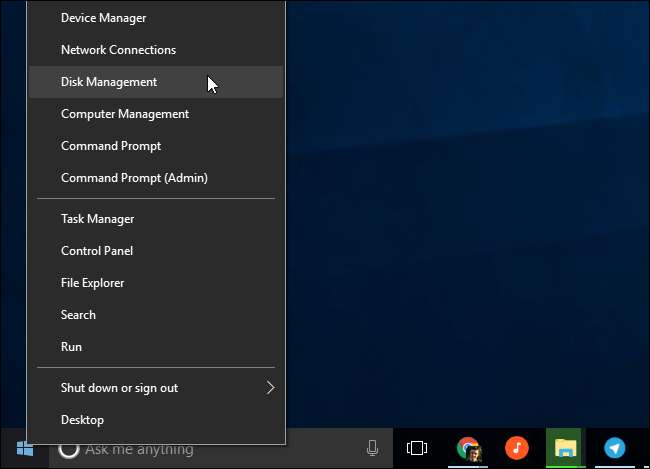The width and height of the screenshot is (650, 469).
Task: Launch Command Prompt (Admin)
Action: click(x=156, y=178)
